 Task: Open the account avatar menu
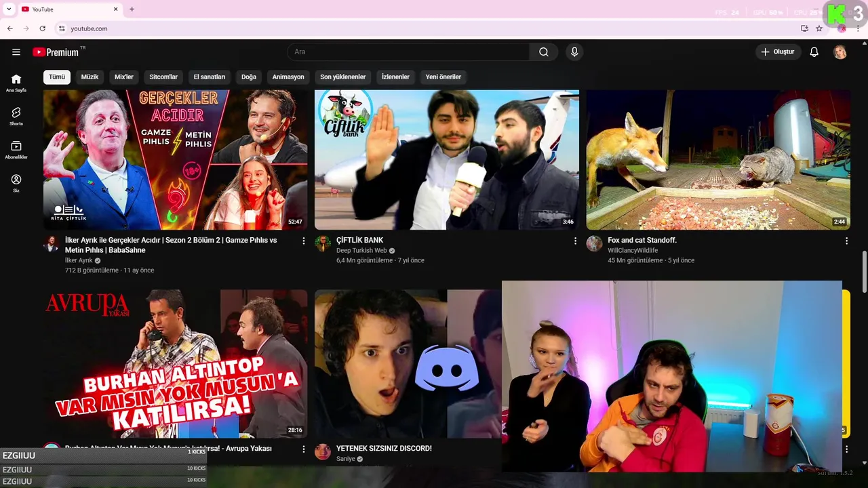point(840,52)
